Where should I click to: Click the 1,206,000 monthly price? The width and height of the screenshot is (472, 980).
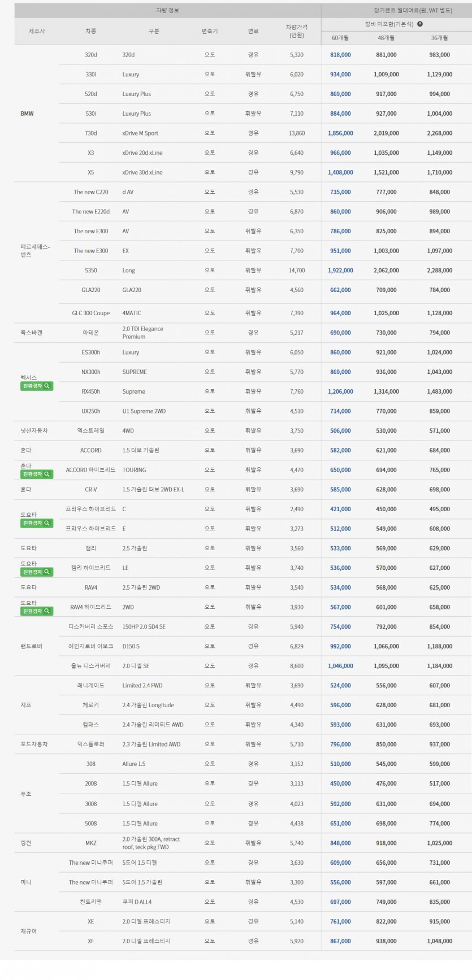tap(340, 391)
